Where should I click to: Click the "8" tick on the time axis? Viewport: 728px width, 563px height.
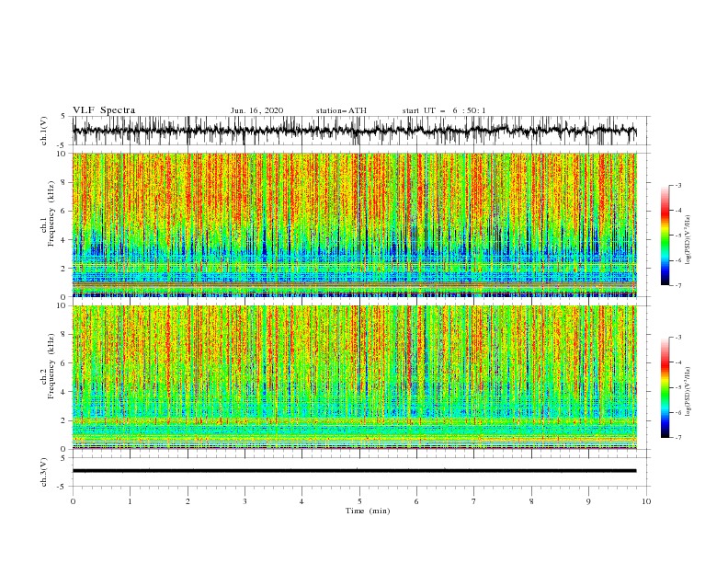pos(531,501)
